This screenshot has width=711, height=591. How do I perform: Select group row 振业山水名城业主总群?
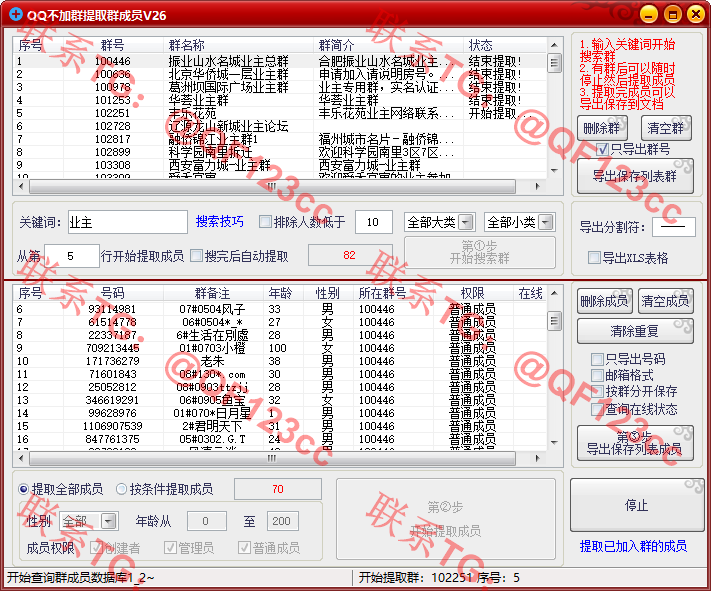click(x=280, y=61)
